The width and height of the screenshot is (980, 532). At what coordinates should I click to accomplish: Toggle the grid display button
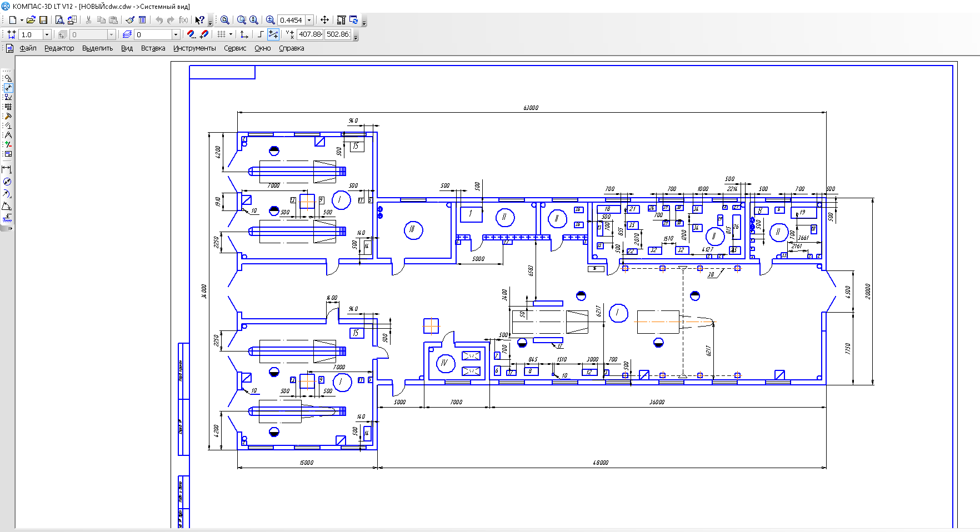[221, 34]
